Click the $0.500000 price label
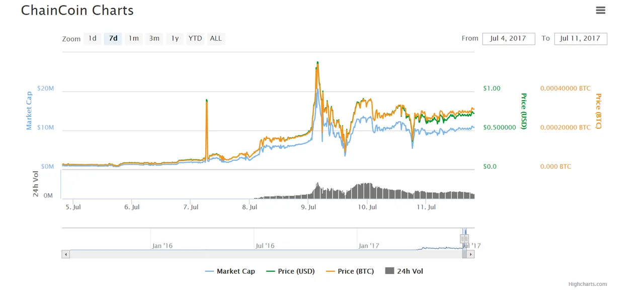This screenshot has height=296, width=644. (500, 127)
